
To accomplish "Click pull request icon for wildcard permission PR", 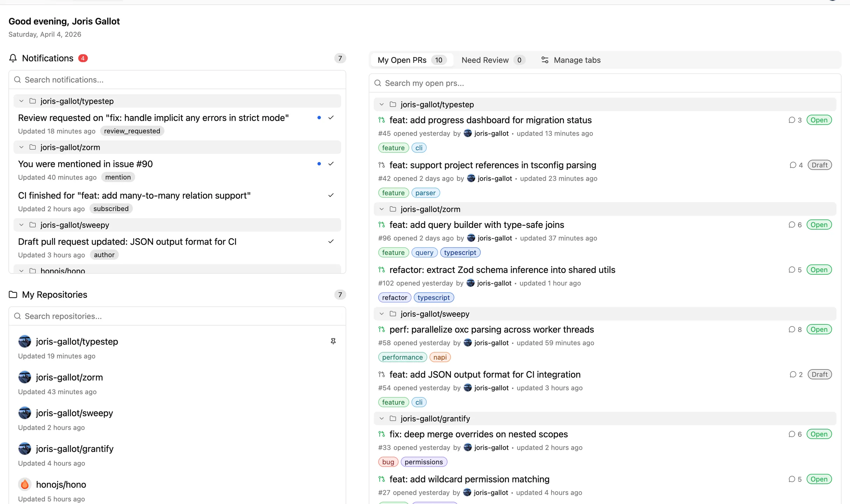I will click(382, 479).
